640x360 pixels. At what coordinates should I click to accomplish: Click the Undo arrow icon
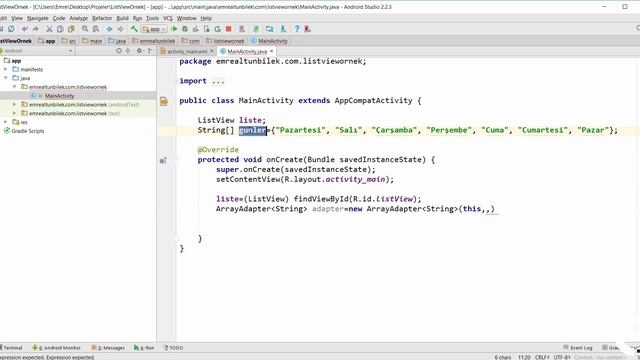tap(25, 29)
